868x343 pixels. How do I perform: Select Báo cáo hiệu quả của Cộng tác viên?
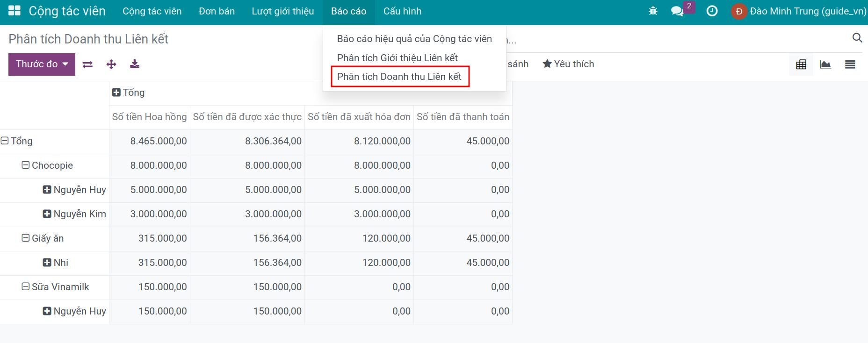(x=414, y=39)
